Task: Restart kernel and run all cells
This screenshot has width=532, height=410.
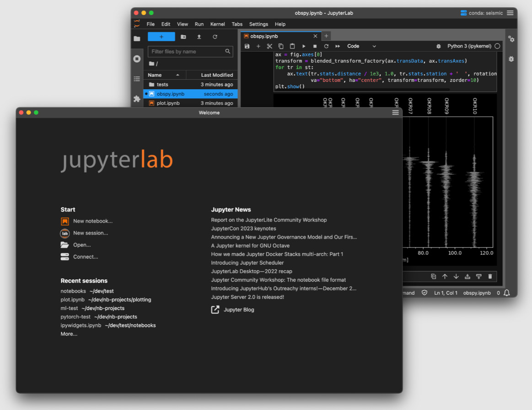Action: (338, 46)
